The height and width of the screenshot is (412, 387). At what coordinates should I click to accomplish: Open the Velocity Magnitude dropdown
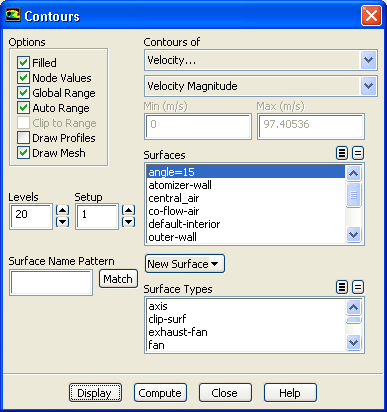pos(368,86)
